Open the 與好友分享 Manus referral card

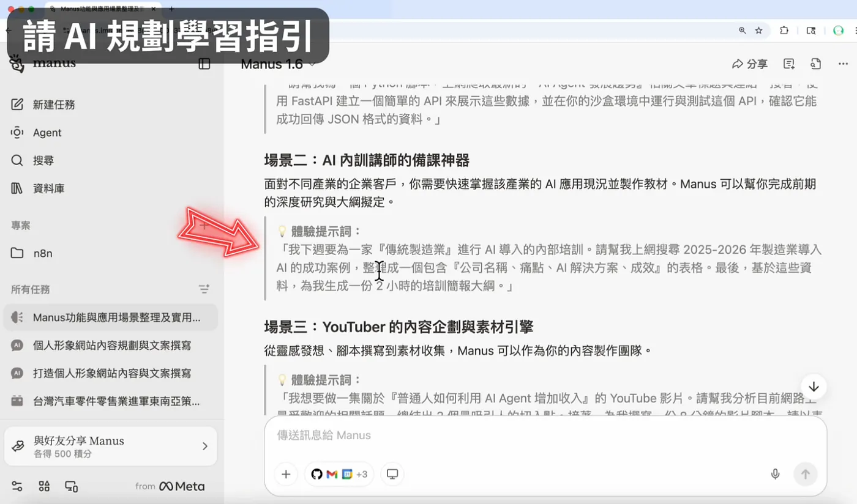(110, 447)
